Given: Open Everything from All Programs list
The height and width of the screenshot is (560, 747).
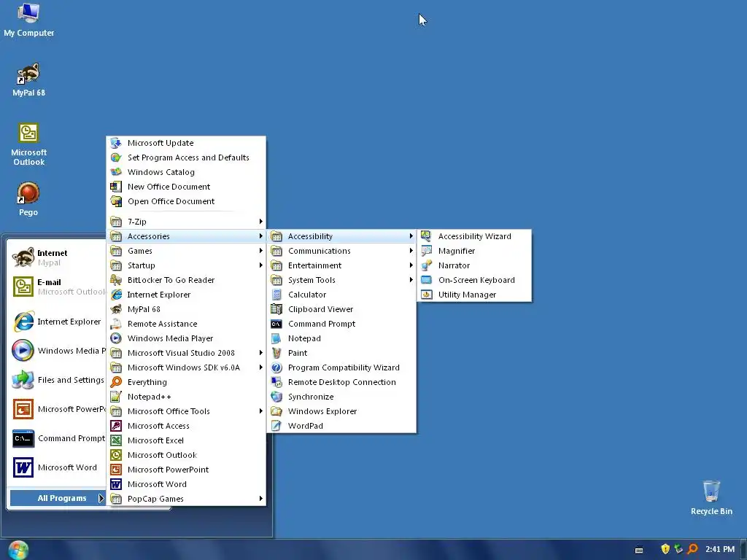Looking at the screenshot, I should coord(186,382).
